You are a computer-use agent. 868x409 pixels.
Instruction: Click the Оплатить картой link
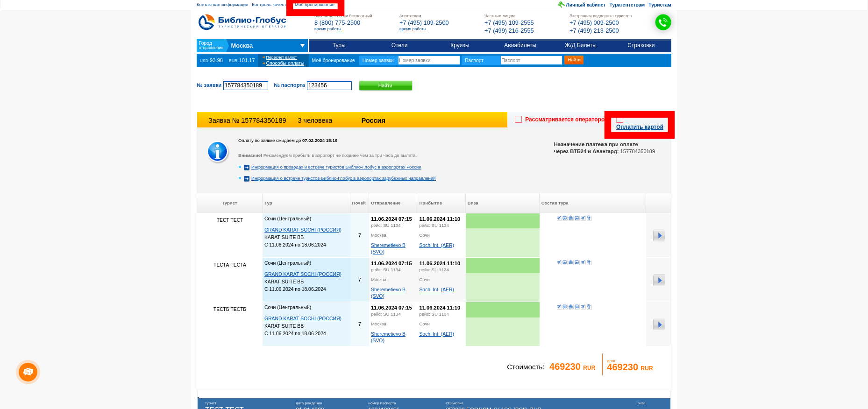coord(640,127)
